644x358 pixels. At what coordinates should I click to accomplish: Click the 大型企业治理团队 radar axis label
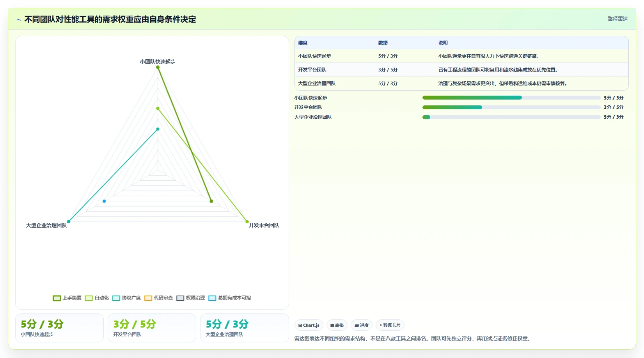[x=46, y=225]
